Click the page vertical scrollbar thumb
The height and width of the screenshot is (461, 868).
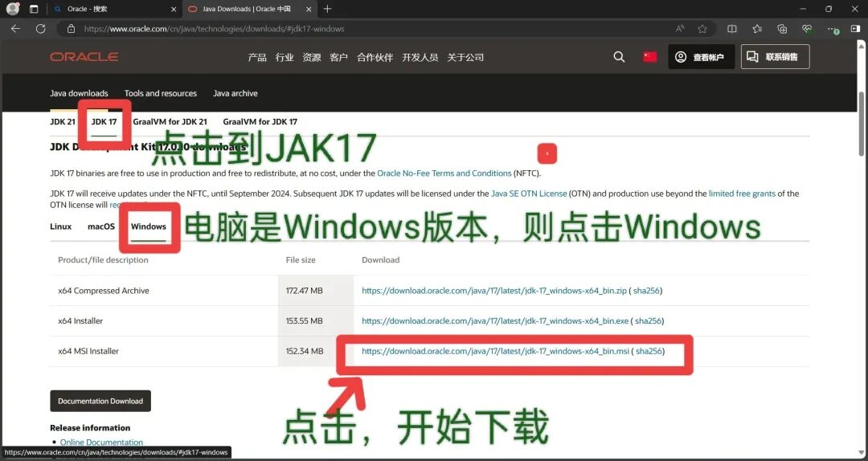click(x=862, y=123)
